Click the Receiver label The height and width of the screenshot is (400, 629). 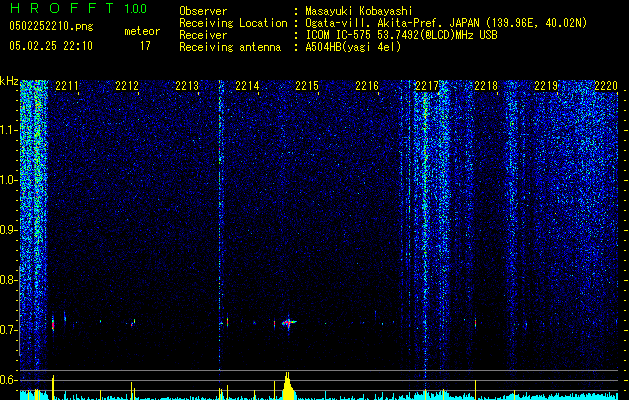point(203,35)
